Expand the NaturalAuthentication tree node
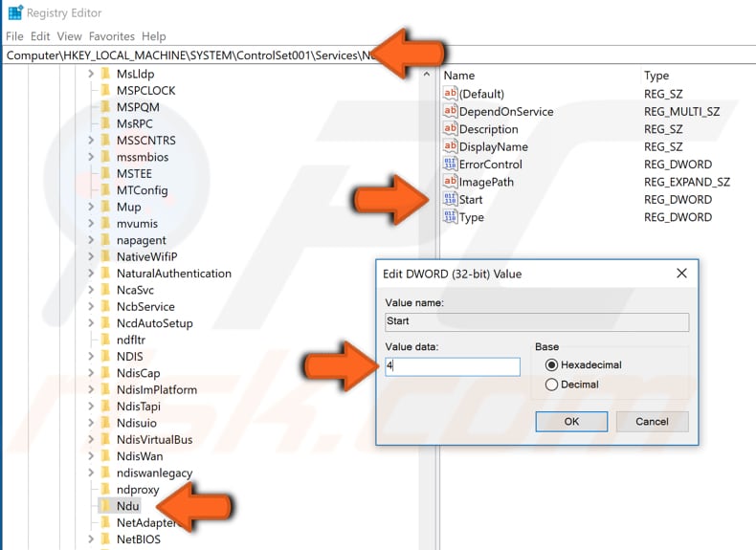This screenshot has height=550, width=756. click(x=91, y=274)
